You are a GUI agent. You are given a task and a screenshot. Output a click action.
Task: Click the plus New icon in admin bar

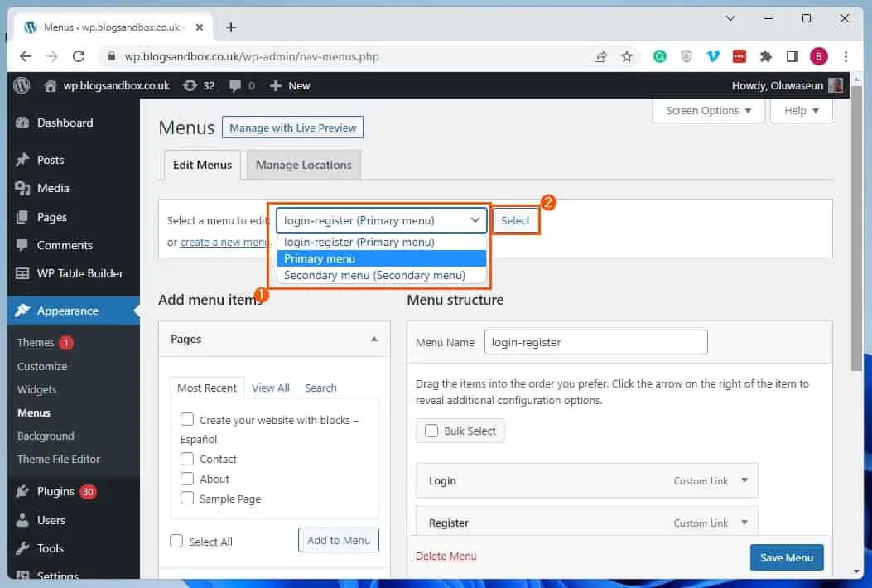[275, 85]
